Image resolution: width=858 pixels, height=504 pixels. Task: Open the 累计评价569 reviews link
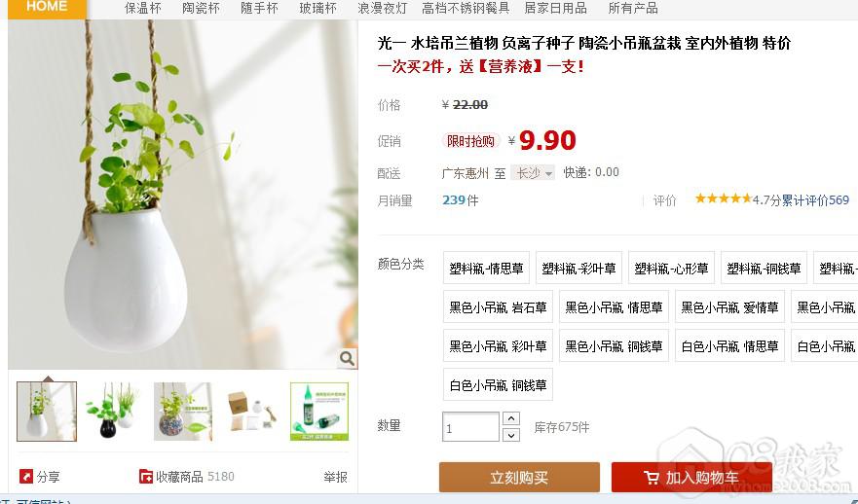pos(815,200)
